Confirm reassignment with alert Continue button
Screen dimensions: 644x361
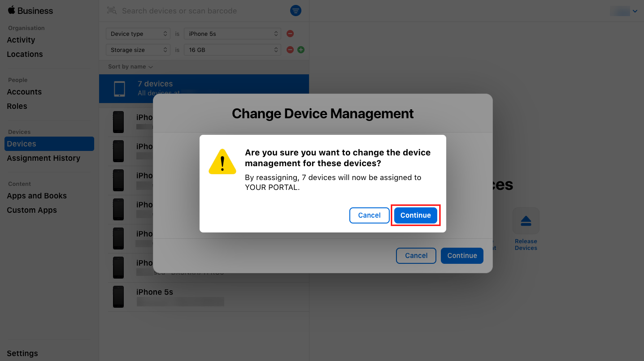click(416, 215)
